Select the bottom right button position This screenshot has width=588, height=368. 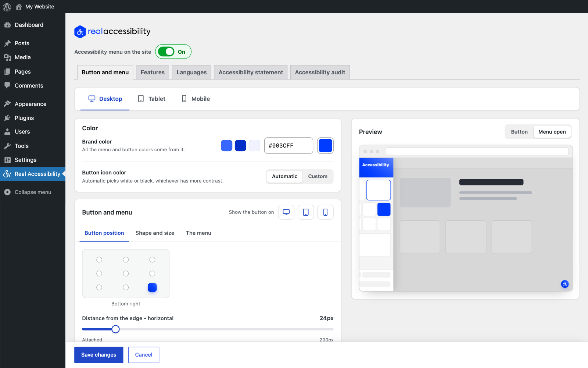[152, 287]
